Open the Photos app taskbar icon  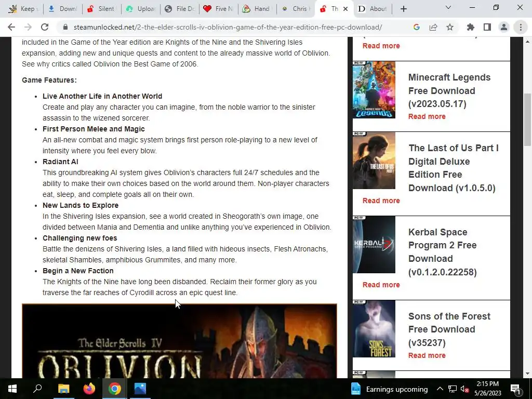coord(140,389)
